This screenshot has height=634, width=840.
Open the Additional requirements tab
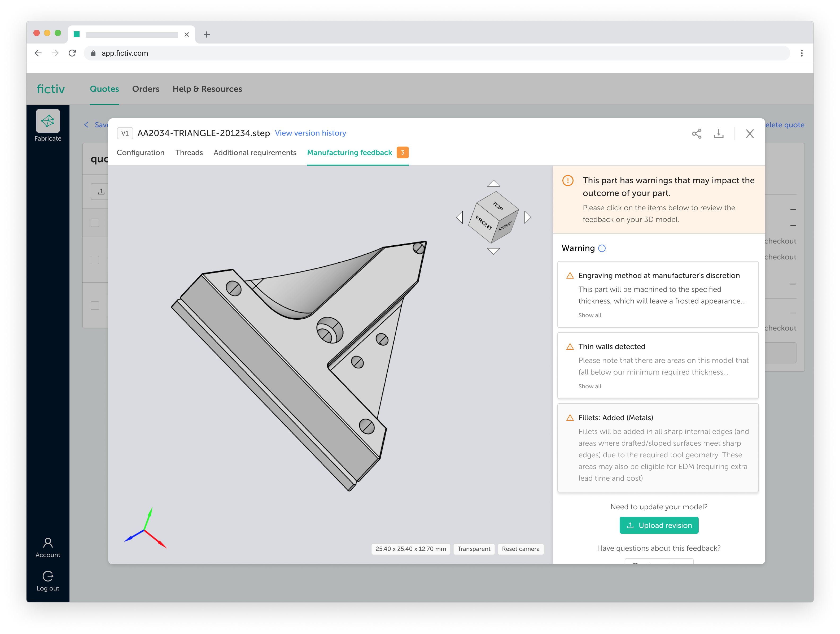point(255,152)
